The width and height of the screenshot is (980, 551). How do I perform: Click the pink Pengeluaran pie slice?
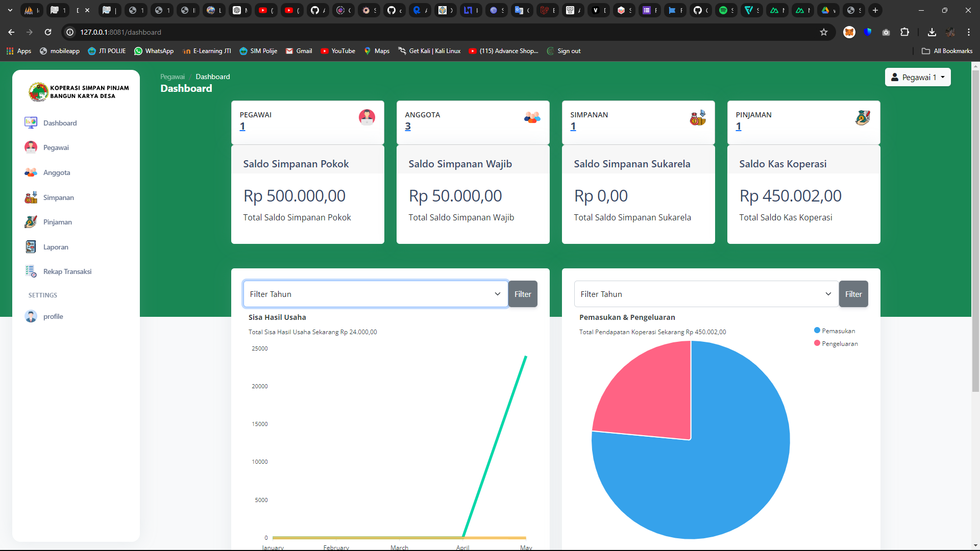[653, 398]
